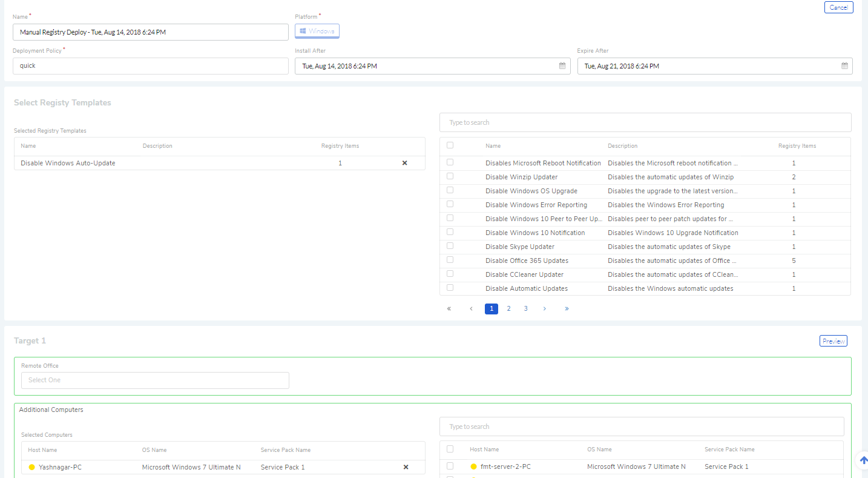Viewport: 868px width, 478px height.
Task: Click Registry Items column header in available templates
Action: point(797,146)
